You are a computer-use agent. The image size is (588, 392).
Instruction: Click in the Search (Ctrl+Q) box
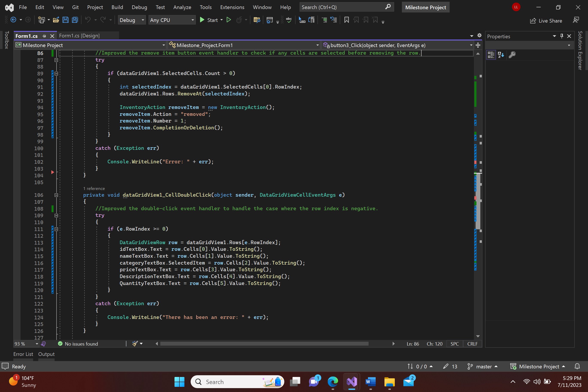click(x=346, y=7)
